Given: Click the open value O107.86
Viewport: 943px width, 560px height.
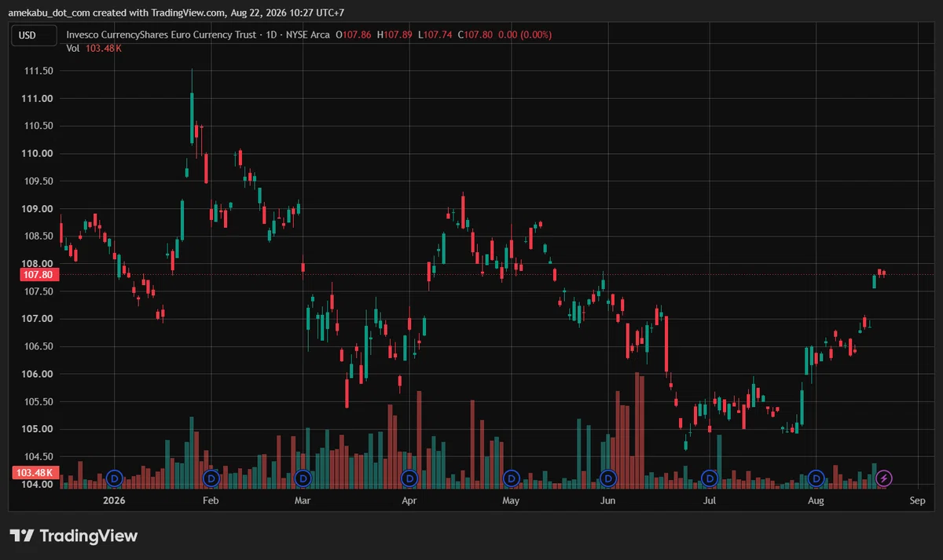Looking at the screenshot, I should tap(355, 35).
